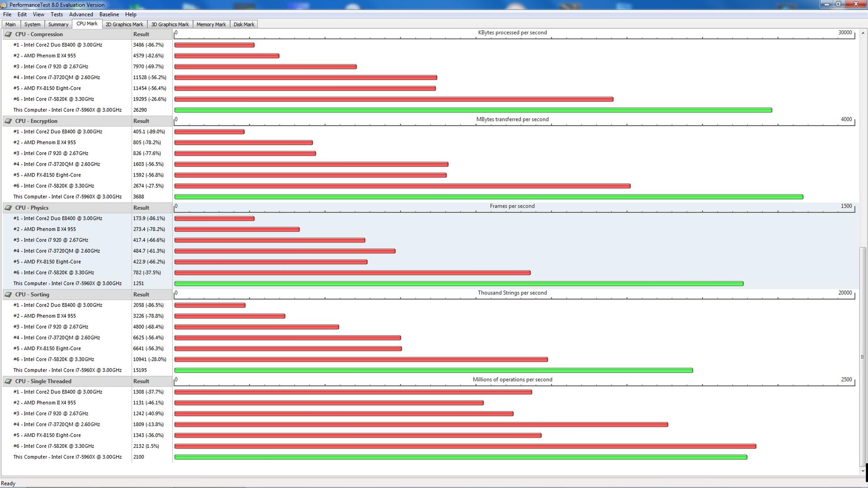This screenshot has width=868, height=488.
Task: Select Encryption row Intel Core i7 920
Action: point(51,153)
